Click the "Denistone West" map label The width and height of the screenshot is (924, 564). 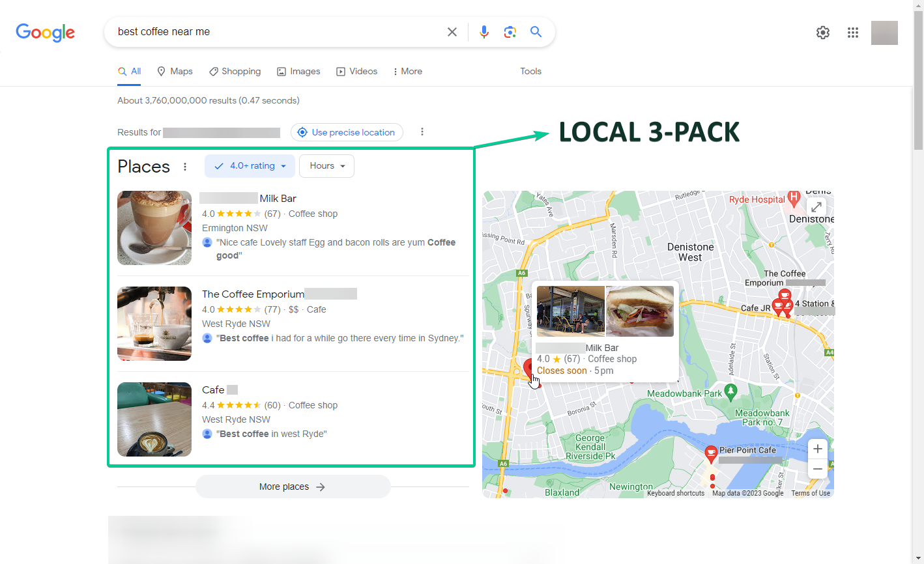691,252
